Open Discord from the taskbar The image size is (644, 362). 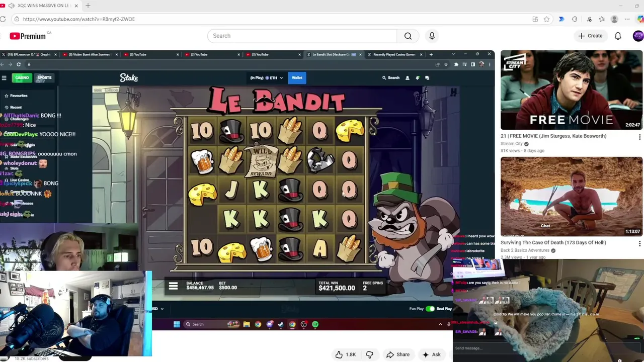pyautogui.click(x=270, y=324)
